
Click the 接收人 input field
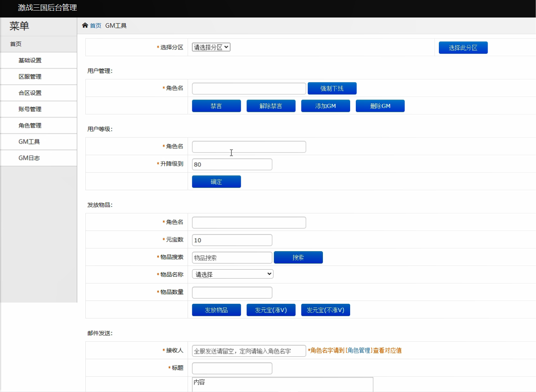coord(249,351)
